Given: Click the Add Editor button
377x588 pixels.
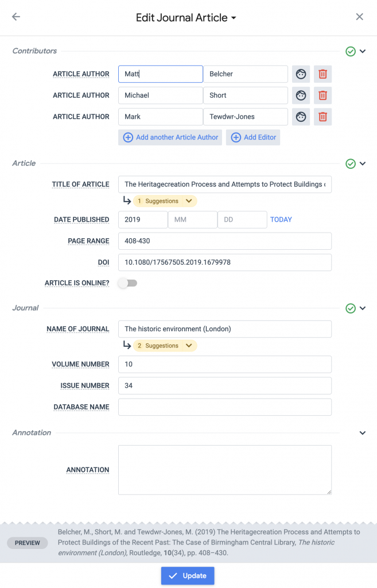Looking at the screenshot, I should click(253, 138).
